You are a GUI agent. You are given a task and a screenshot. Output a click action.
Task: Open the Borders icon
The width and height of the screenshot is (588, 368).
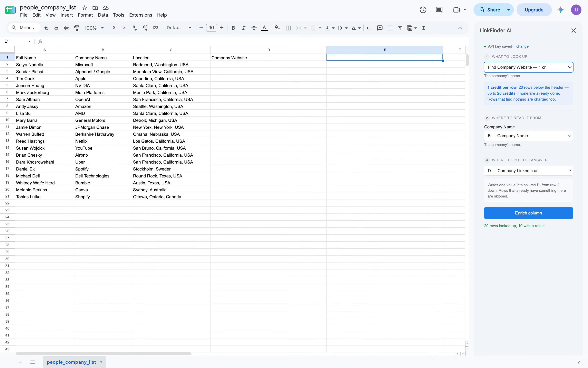pos(288,28)
